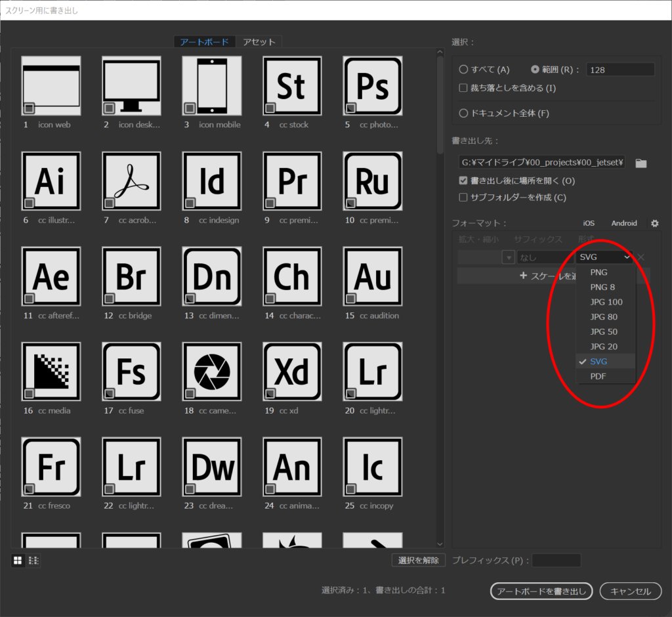Select the Pr artboard numbered 9
Image resolution: width=672 pixels, height=617 pixels.
[292, 181]
